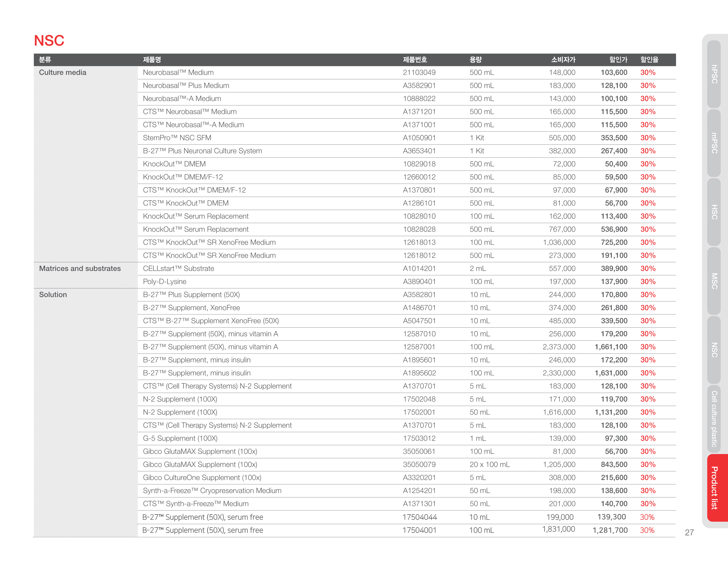This screenshot has width=728, height=562.
Task: Select the Solution category cell
Action: [x=53, y=295]
